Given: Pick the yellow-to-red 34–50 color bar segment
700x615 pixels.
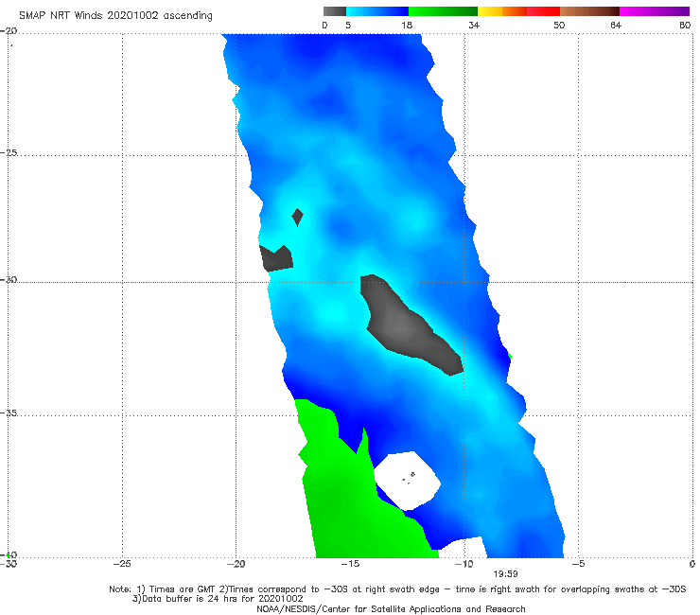Looking at the screenshot, I should 518,11.
